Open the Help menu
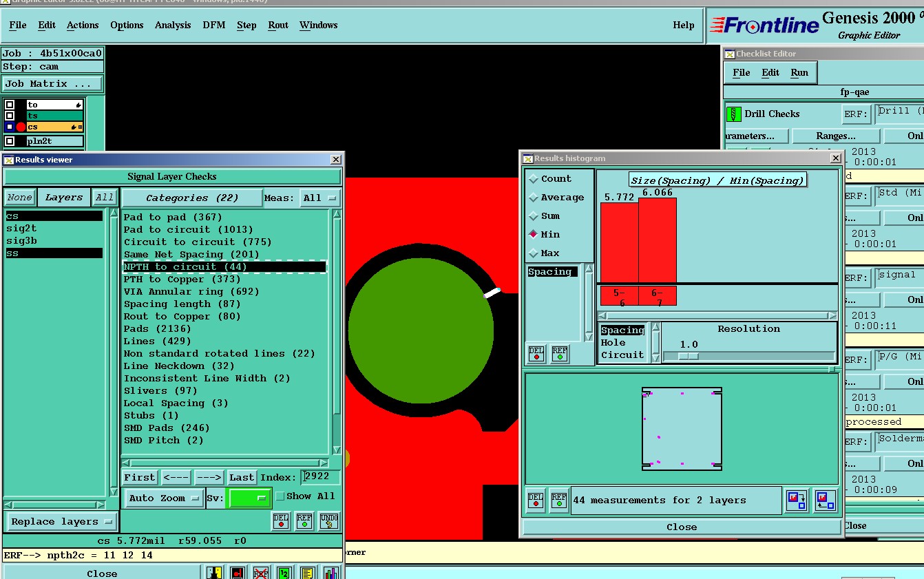Screen dimensions: 924x579 684,25
